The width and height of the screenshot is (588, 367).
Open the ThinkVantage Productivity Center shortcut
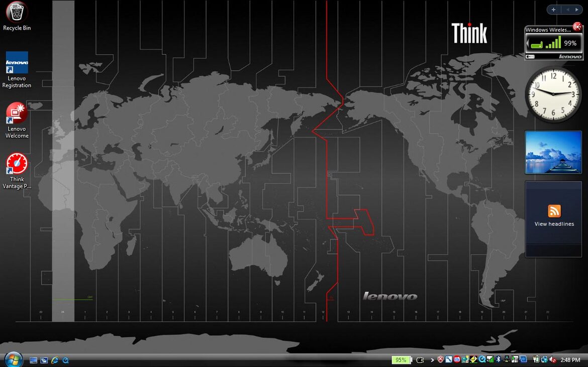pos(17,171)
